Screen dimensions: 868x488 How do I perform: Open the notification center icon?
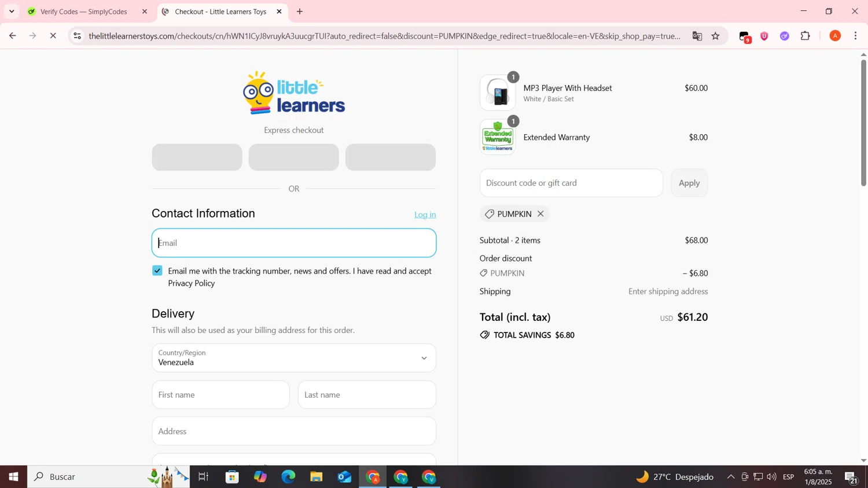pos(851,478)
